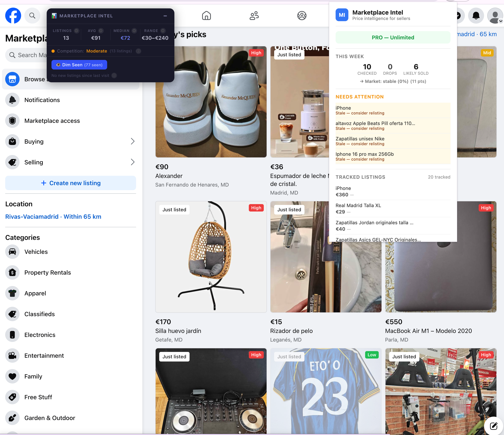Open the Groups icon in top navigation
The height and width of the screenshot is (435, 504).
pos(302,15)
